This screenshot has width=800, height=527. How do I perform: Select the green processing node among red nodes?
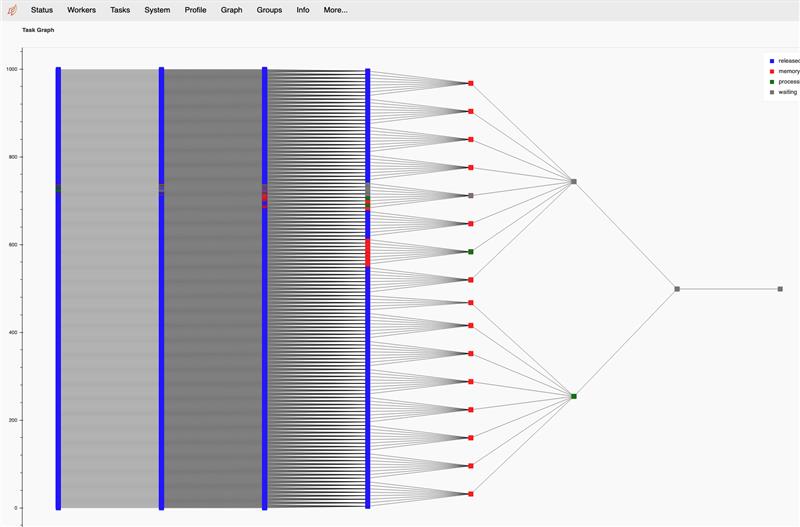click(471, 252)
